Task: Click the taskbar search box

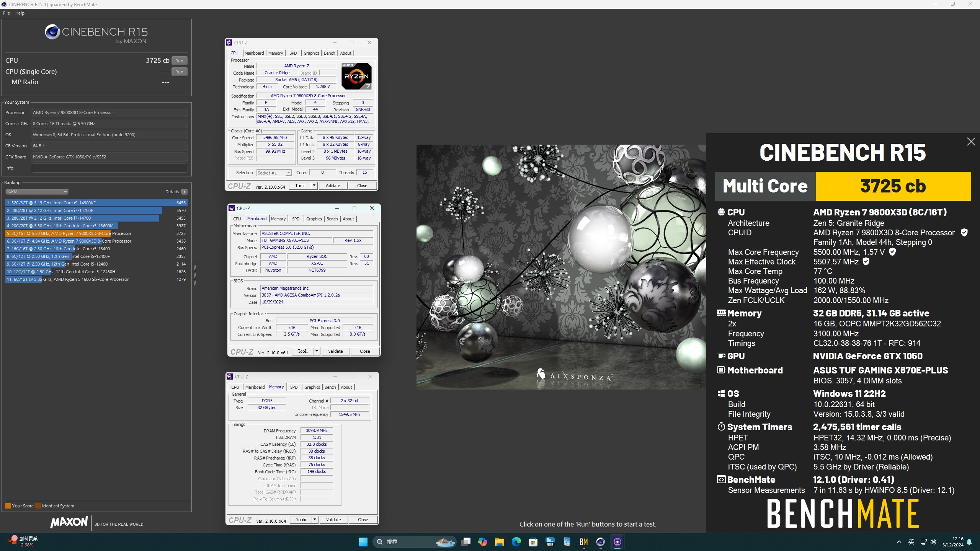Action: point(414,542)
